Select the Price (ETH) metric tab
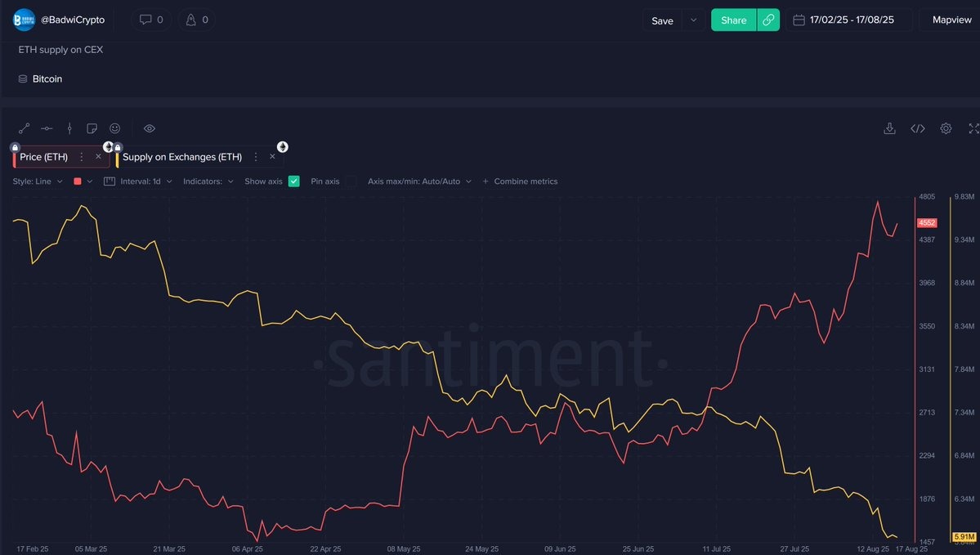Image resolution: width=980 pixels, height=555 pixels. click(x=44, y=157)
